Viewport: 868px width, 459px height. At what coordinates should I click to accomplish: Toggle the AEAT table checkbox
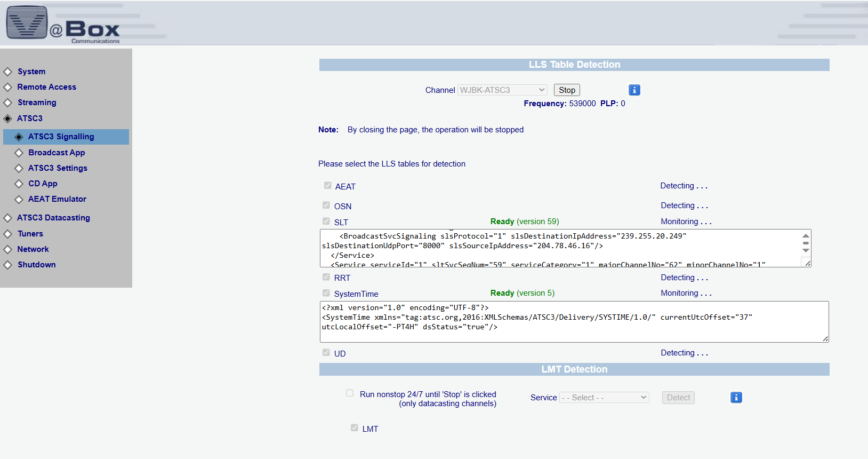[327, 186]
